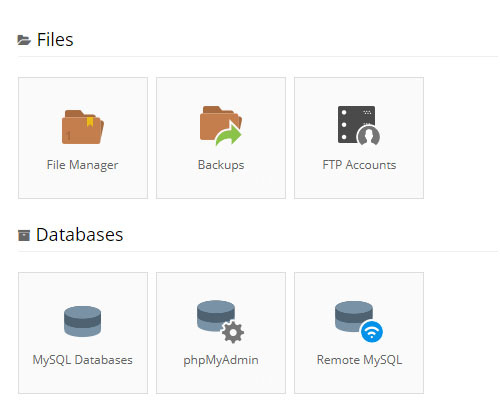Viewport: 500px width, 420px height.
Task: Launch phpMyAdmin via its database icon
Action: 220,321
